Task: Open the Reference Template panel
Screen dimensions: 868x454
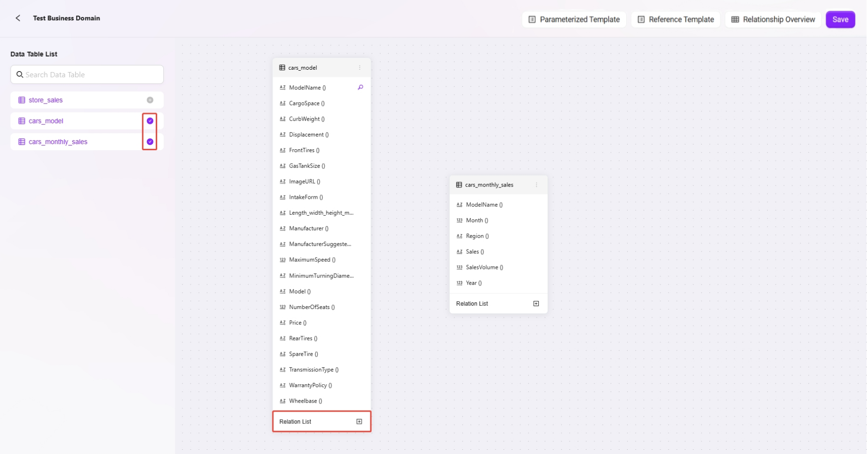Action: pos(676,19)
